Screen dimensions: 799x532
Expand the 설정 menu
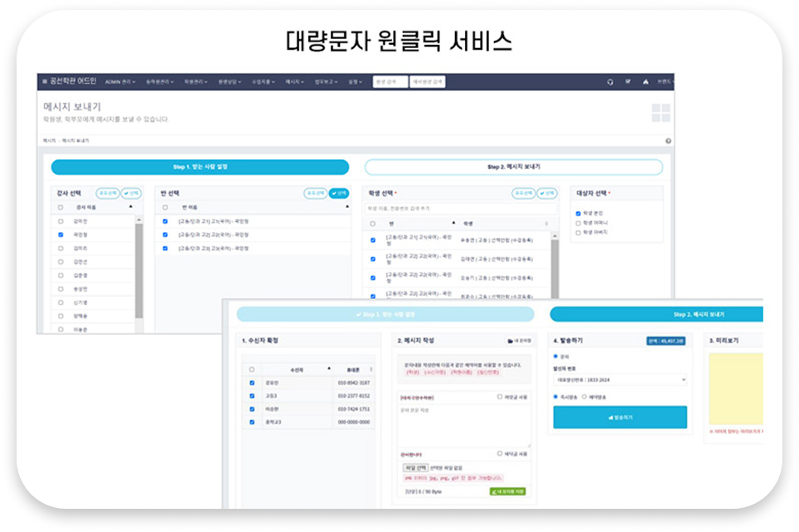pos(356,82)
